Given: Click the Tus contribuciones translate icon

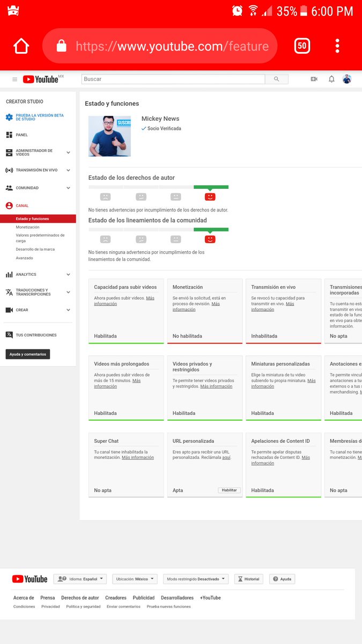Looking at the screenshot, I should [9, 335].
